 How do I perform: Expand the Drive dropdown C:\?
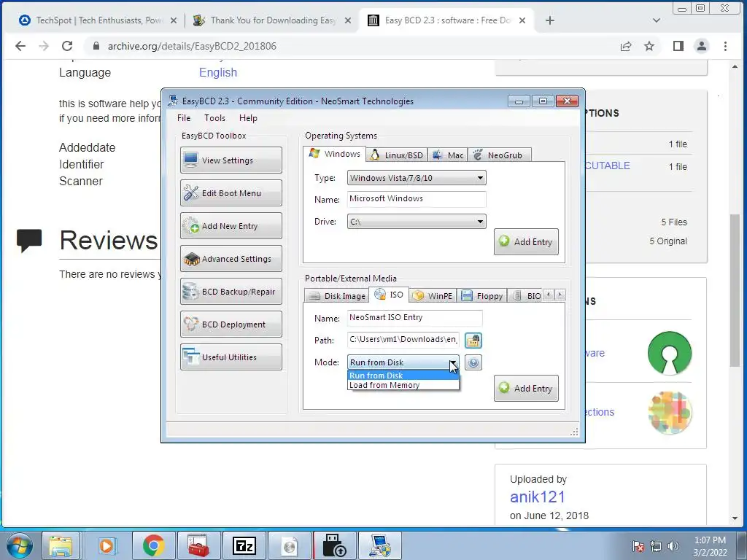click(417, 222)
